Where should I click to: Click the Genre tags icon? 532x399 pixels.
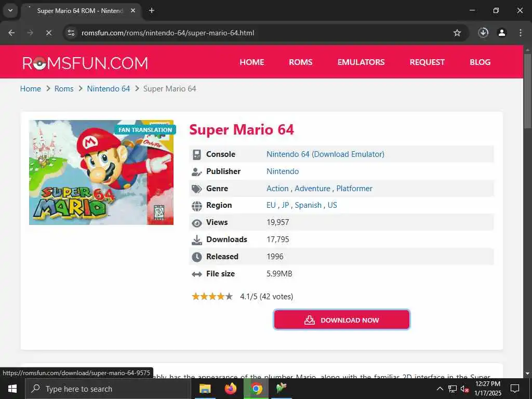pos(197,189)
